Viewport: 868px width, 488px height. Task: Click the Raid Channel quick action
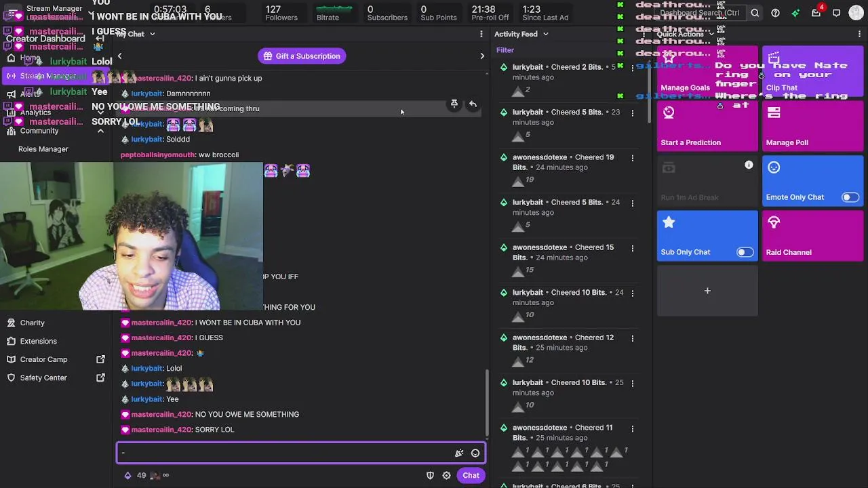pos(812,236)
